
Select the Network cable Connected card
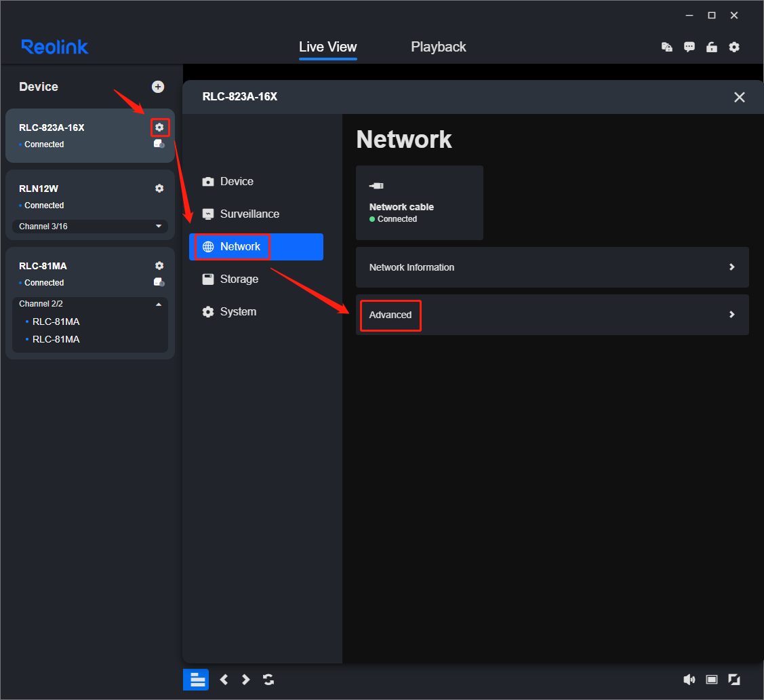(420, 203)
